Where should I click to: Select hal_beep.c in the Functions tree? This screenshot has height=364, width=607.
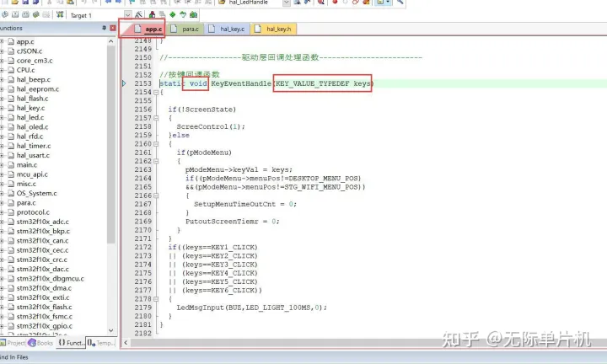[x=33, y=79]
